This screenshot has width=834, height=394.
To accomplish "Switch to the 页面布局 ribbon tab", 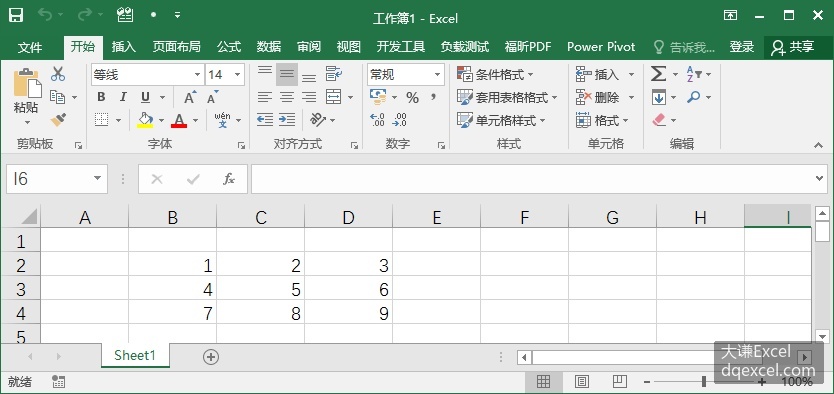I will pos(177,47).
